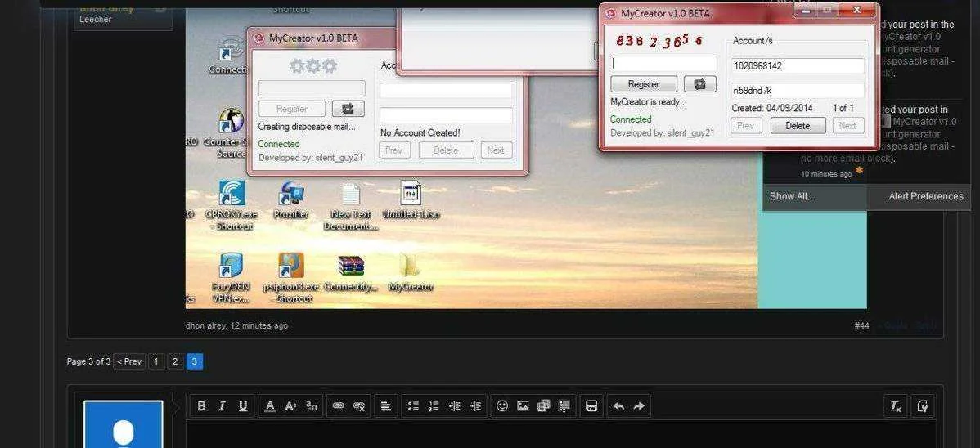Remove a link with the unlink icon
The width and height of the screenshot is (980, 448).
coord(359,406)
